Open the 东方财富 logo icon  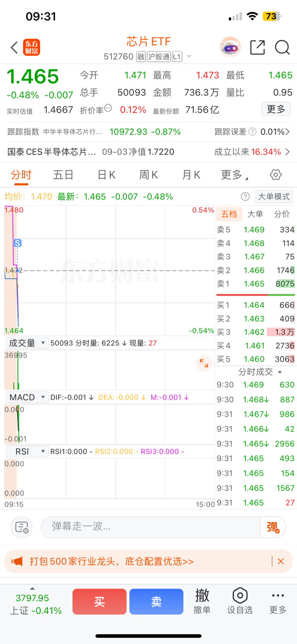[x=31, y=47]
